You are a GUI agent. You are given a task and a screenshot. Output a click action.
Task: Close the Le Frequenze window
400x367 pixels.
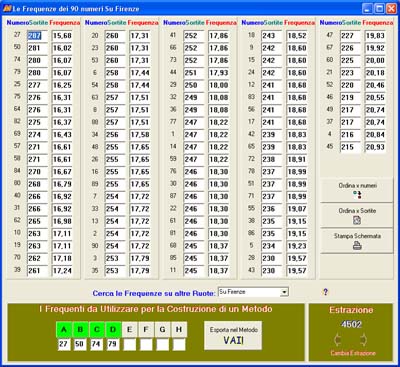click(x=391, y=8)
